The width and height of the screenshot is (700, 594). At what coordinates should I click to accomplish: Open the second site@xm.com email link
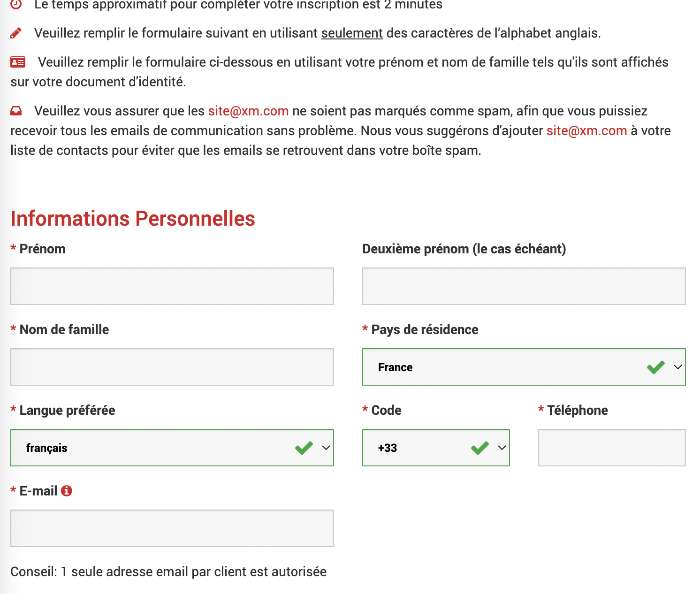coord(586,130)
